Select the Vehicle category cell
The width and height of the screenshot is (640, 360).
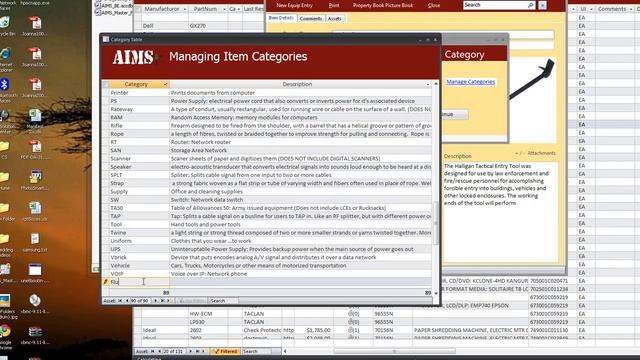tap(139, 265)
